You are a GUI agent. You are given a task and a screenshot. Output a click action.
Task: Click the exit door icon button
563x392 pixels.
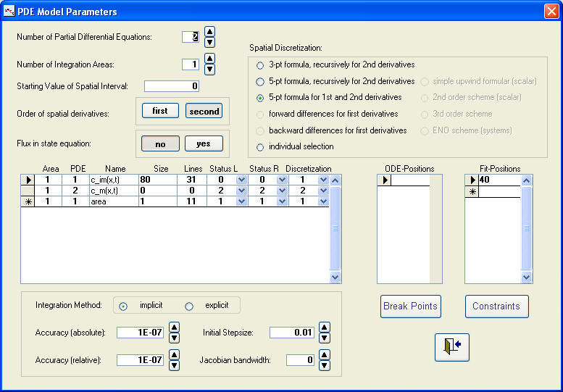coord(451,347)
